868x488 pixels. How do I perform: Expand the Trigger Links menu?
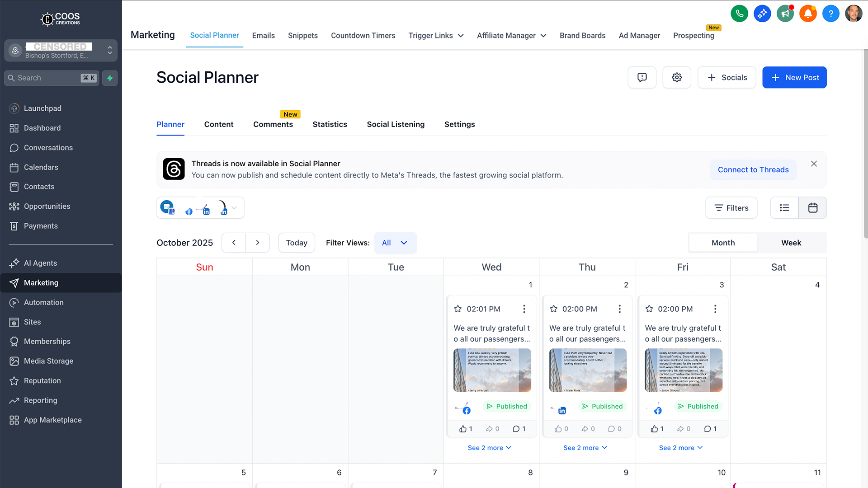coord(436,35)
